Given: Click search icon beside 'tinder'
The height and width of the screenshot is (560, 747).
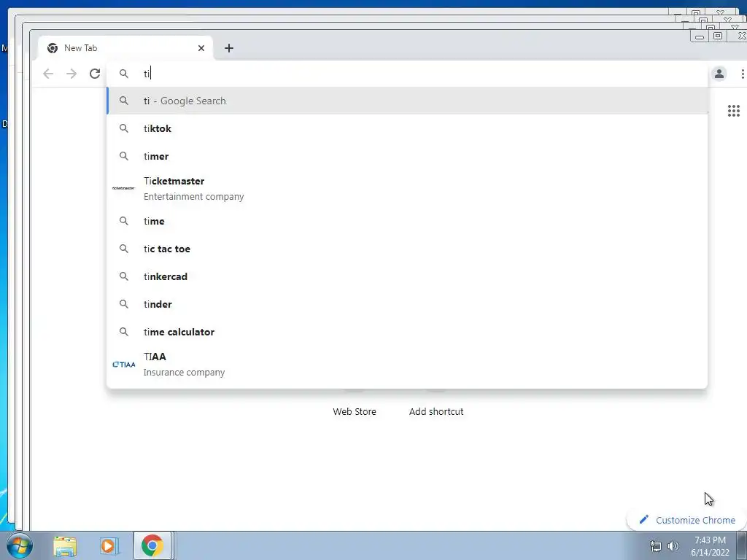Looking at the screenshot, I should tap(124, 304).
